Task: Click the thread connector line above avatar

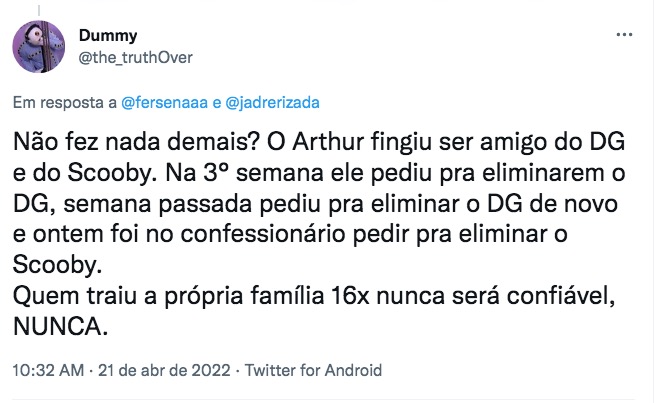Action: 39,6
